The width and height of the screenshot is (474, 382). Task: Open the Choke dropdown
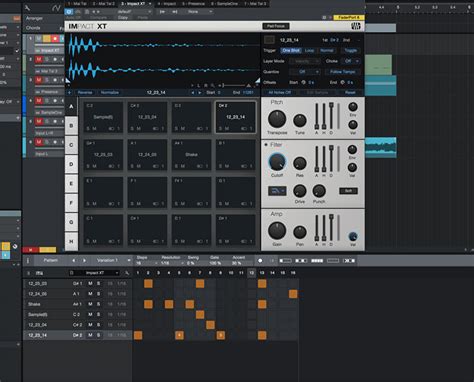[x=351, y=61]
